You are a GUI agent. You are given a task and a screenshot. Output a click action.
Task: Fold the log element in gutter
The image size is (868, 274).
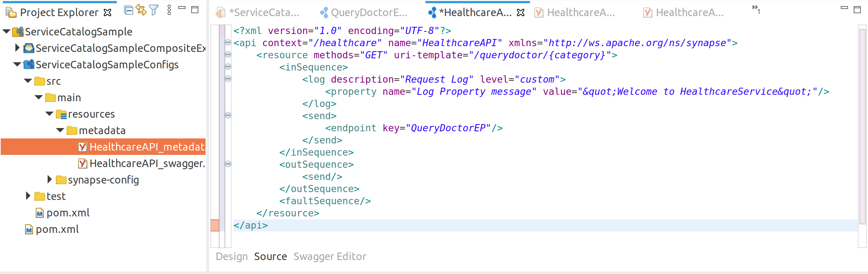pos(228,79)
